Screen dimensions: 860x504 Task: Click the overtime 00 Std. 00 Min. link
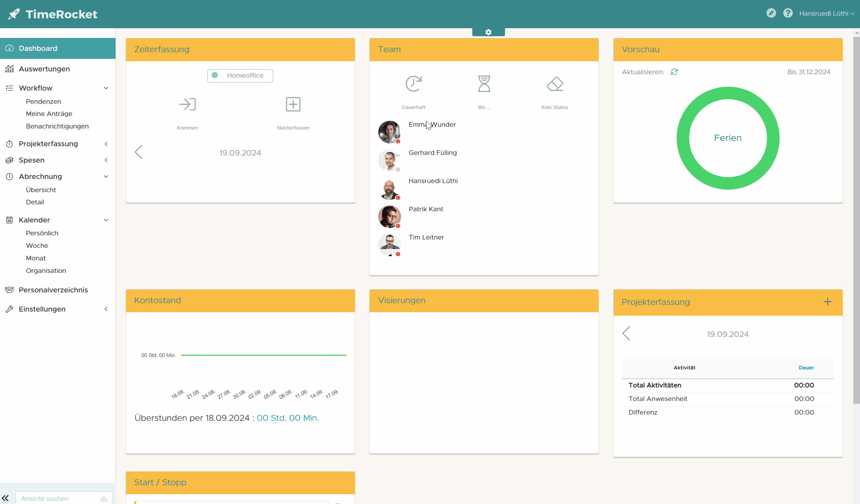pos(287,418)
